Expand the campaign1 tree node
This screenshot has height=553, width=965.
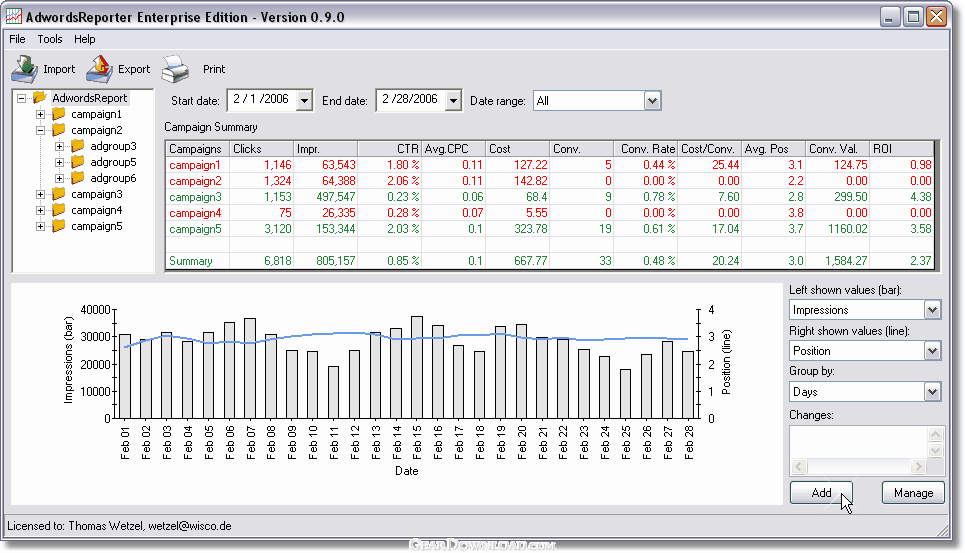[40, 114]
